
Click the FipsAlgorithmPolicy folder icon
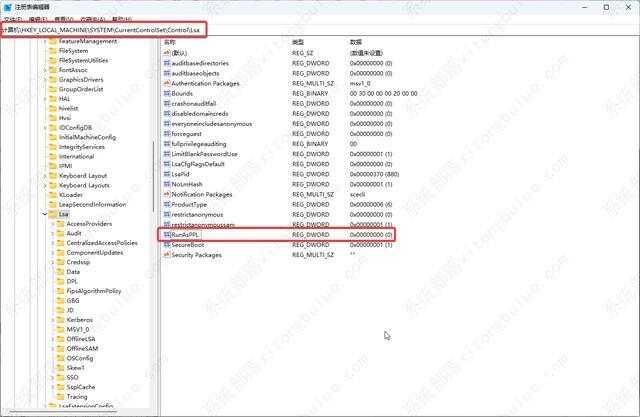pyautogui.click(x=60, y=291)
